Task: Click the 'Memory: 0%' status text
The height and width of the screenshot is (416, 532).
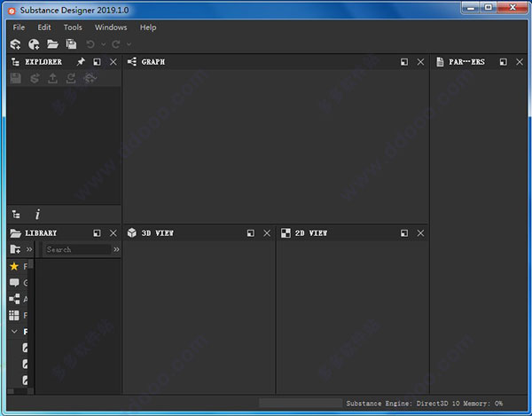Action: coord(483,404)
